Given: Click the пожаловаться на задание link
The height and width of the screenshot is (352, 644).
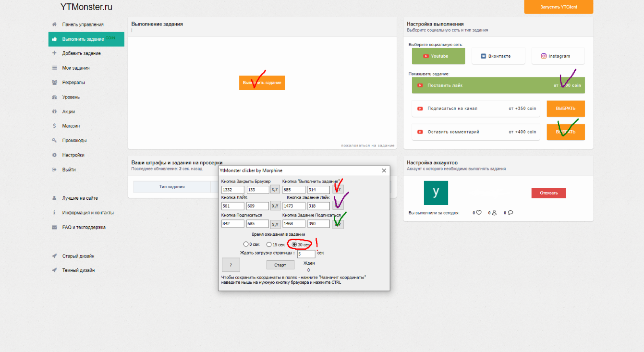Looking at the screenshot, I should point(368,146).
